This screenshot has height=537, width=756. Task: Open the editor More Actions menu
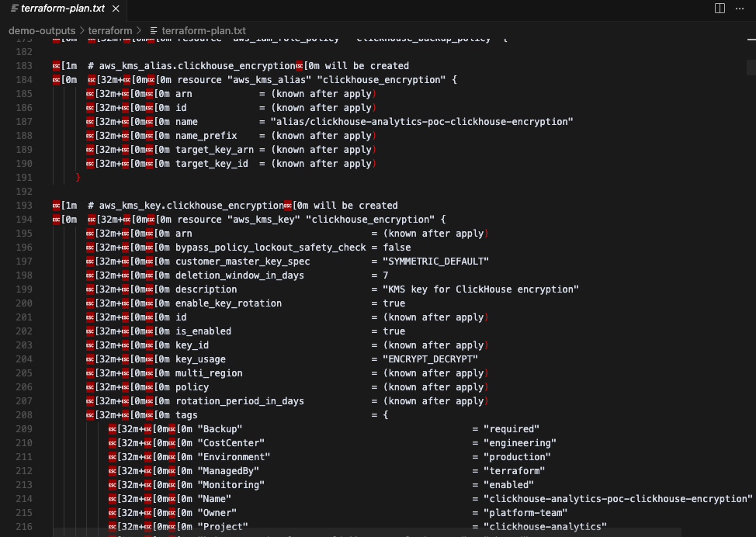point(740,9)
